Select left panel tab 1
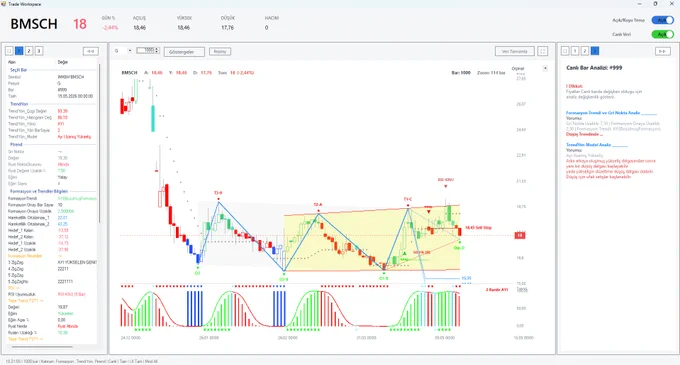 point(19,51)
